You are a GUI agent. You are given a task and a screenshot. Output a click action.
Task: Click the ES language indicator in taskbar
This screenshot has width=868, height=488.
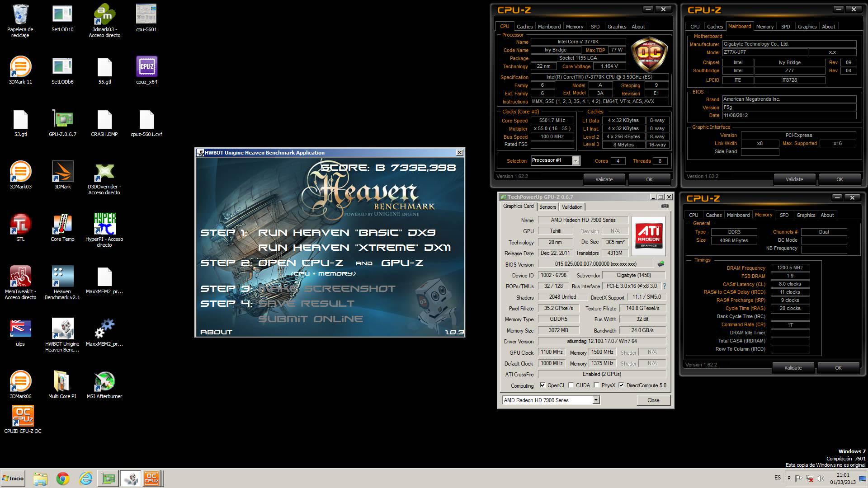tap(777, 478)
